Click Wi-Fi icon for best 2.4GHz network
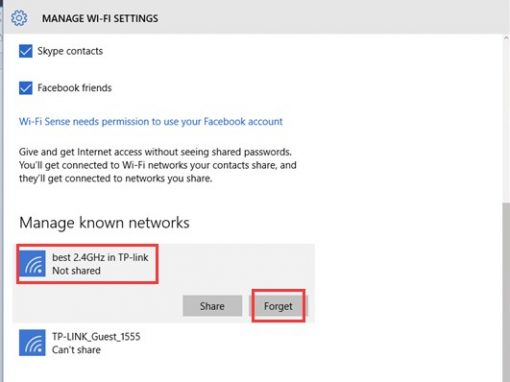 click(32, 264)
